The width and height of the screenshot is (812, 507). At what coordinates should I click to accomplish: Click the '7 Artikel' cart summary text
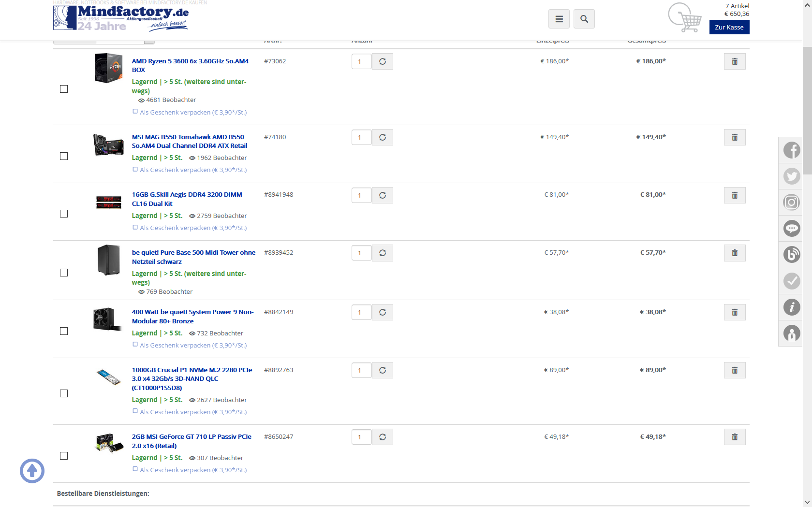coord(737,6)
